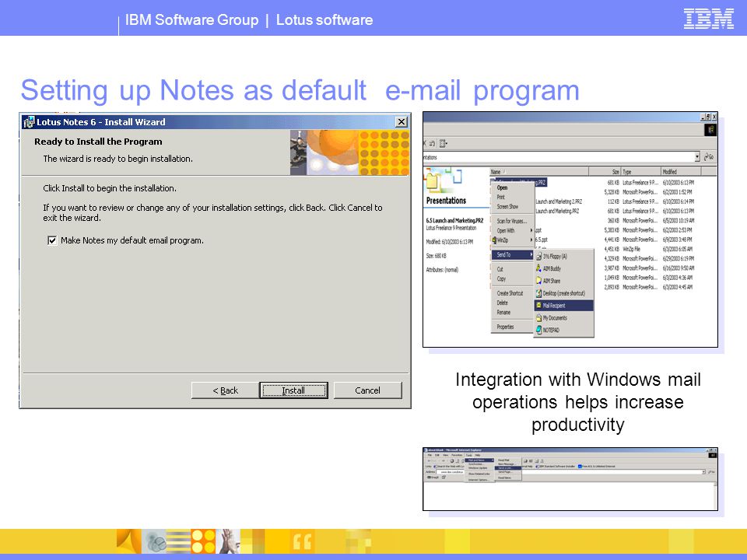
Task: Close the Lotus Notes 6 Install Wizard
Action: 402,122
